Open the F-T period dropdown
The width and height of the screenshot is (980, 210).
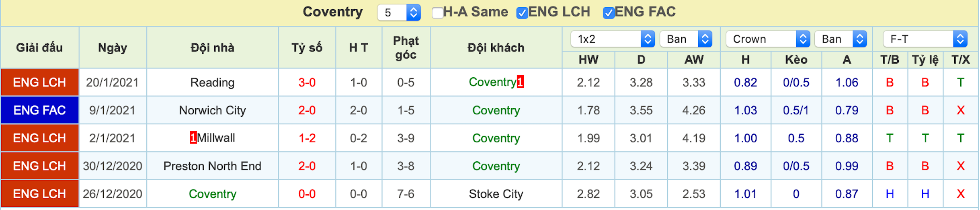[925, 39]
